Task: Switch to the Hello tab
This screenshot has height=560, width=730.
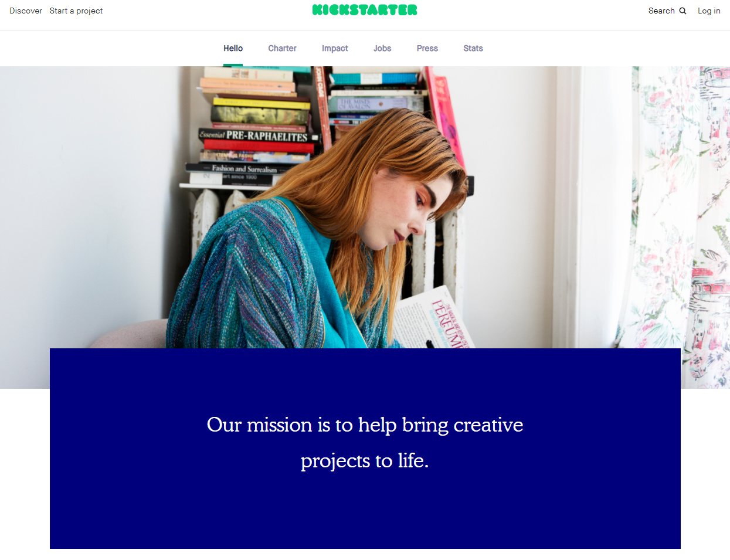Action: pos(233,48)
